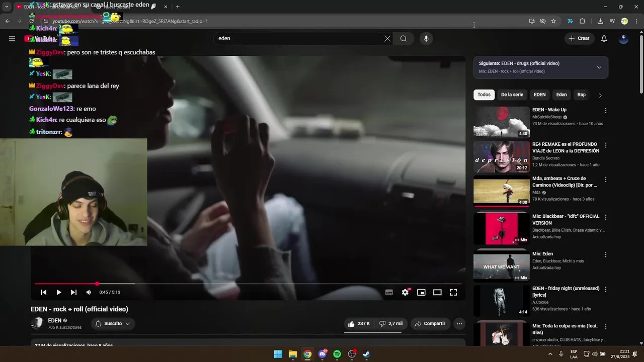Open more actions menu beside Compartir
The height and width of the screenshot is (362, 644).
459,324
